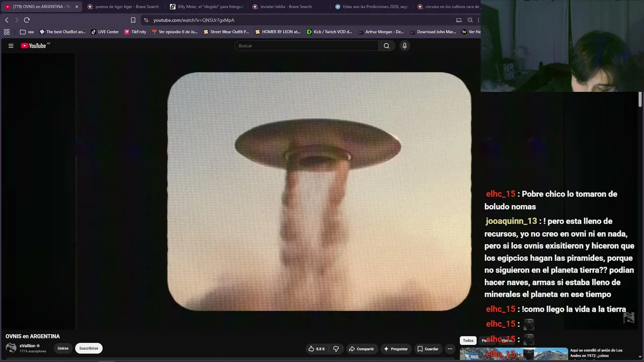Click the cast/picture-in-picture icon in address bar
The image size is (644, 362).
coord(459,20)
